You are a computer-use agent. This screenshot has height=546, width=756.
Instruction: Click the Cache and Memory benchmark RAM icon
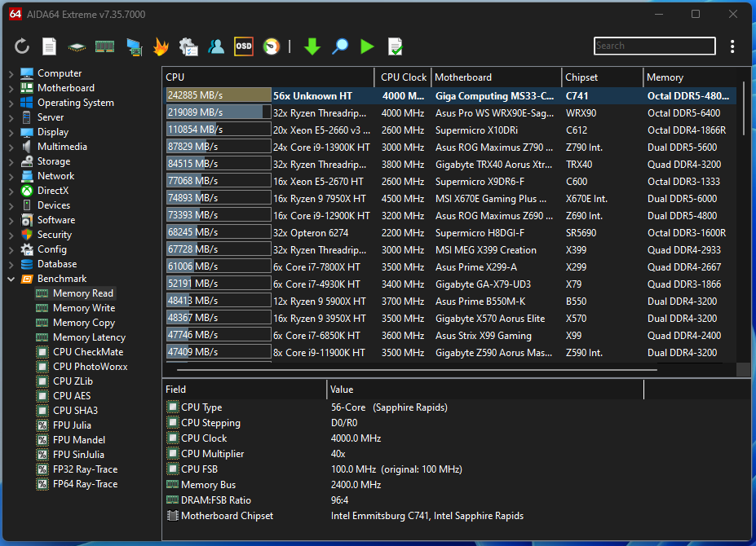point(104,46)
